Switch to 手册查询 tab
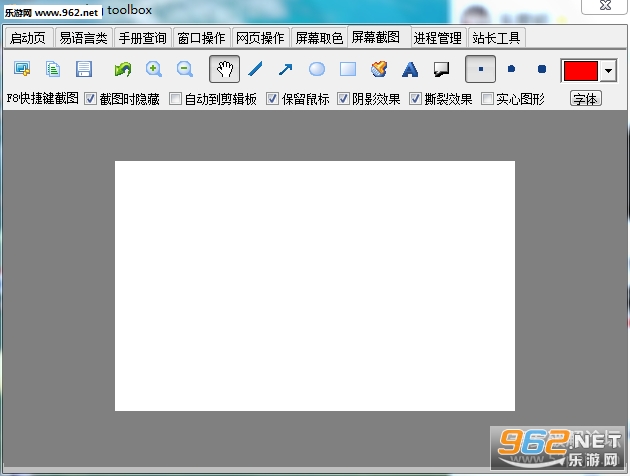Screen dimensions: 630x476 (x=143, y=38)
